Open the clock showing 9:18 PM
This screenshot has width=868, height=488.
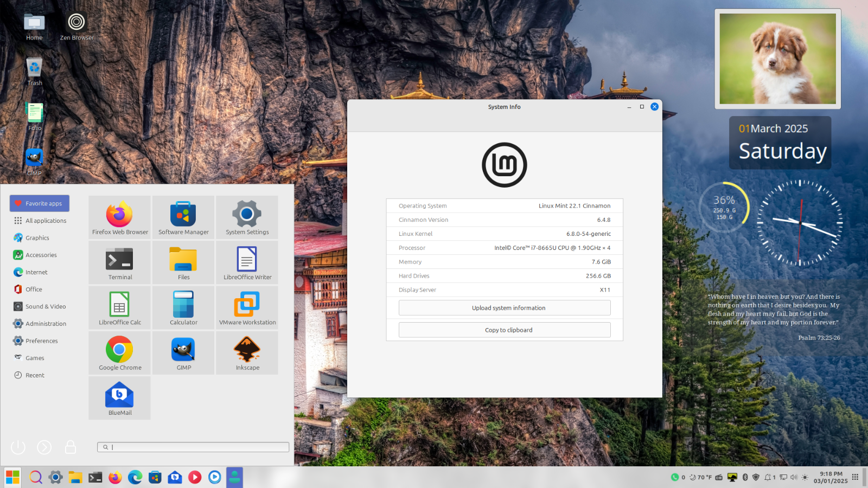coord(831,477)
